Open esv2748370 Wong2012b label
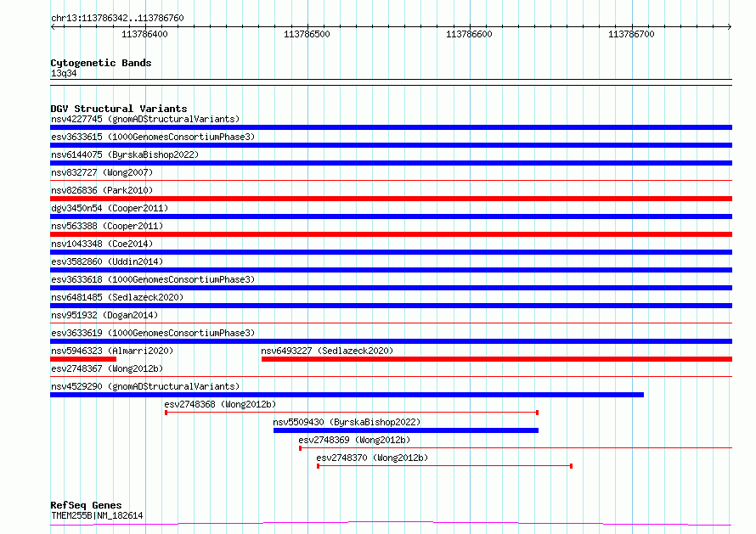756x534 pixels. pos(372,458)
